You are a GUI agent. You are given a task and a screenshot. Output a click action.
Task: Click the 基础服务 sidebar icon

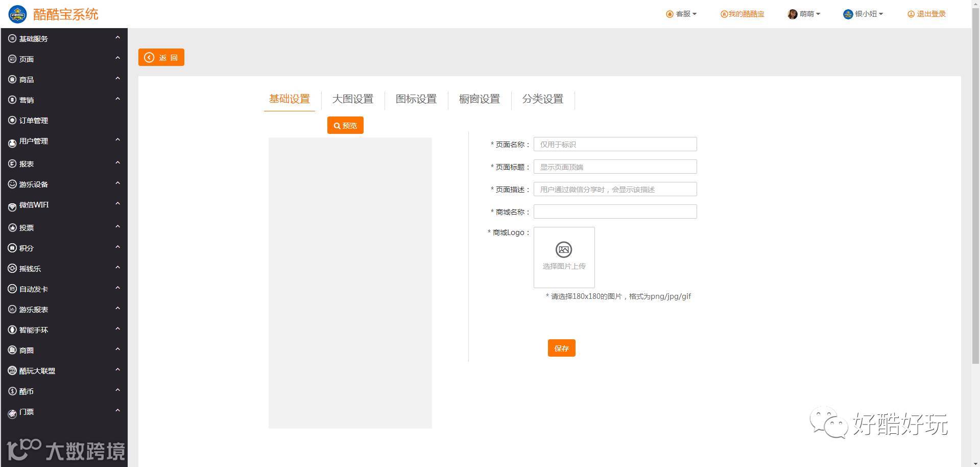(12, 38)
